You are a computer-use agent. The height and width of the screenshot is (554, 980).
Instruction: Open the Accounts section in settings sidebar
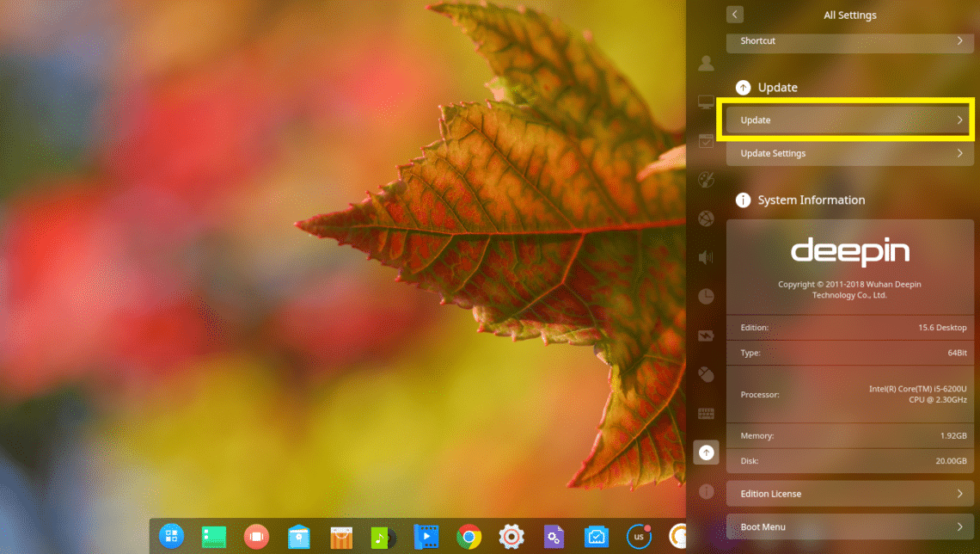707,63
